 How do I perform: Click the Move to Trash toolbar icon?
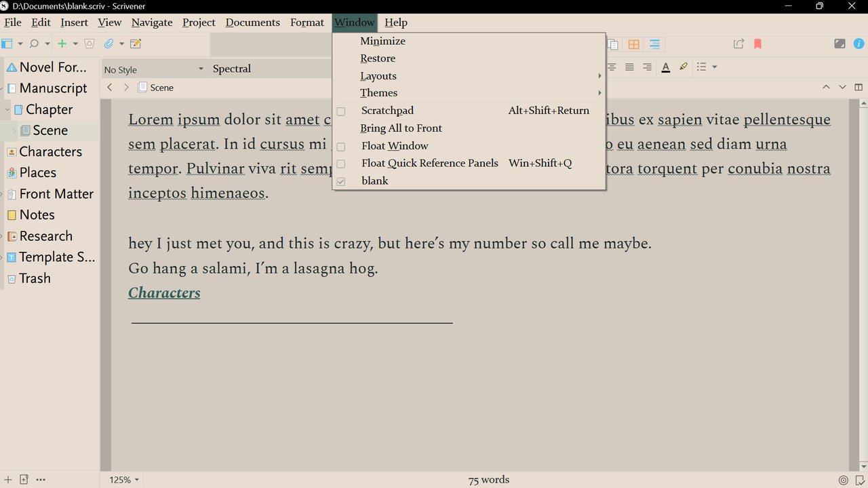89,43
